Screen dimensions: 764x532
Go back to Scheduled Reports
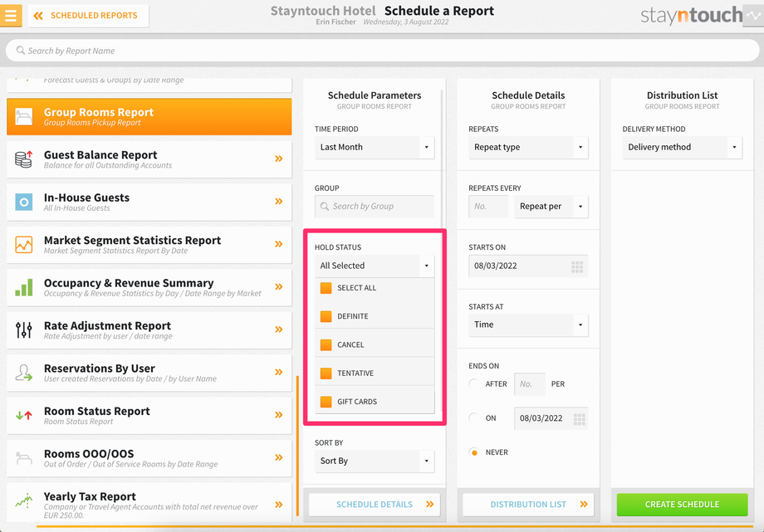tap(88, 16)
